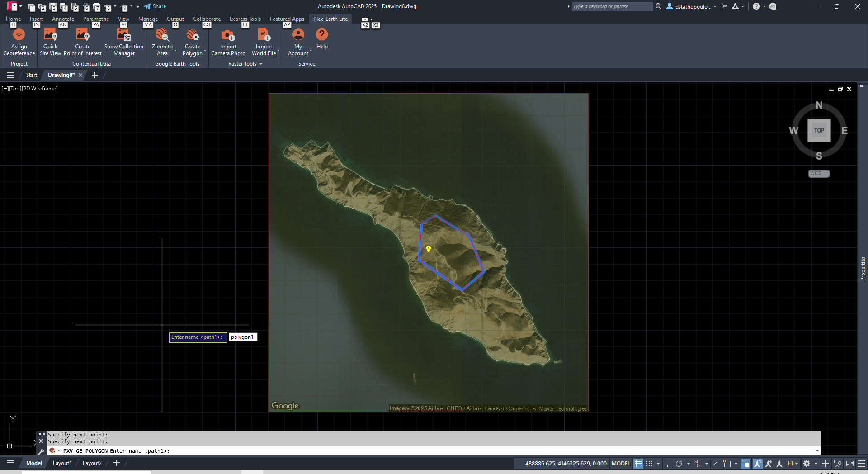Viewport: 868px width, 474px height.
Task: Open the Properties palette side tab
Action: tap(863, 269)
